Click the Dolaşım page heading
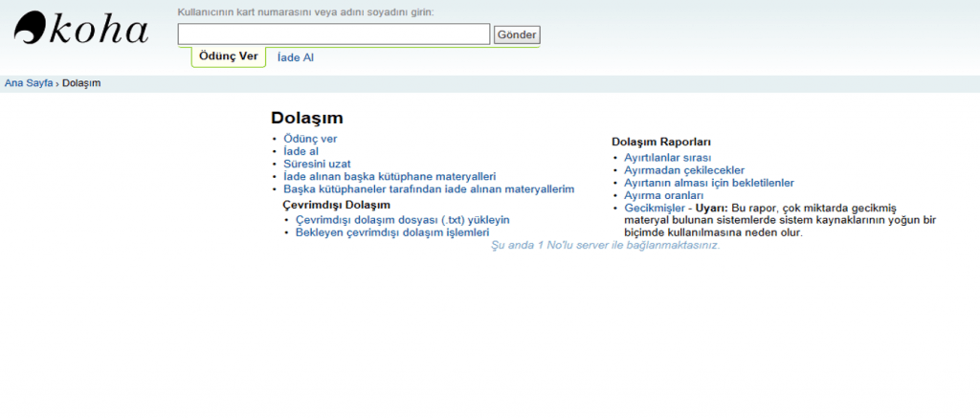This screenshot has width=980, height=419. [307, 118]
